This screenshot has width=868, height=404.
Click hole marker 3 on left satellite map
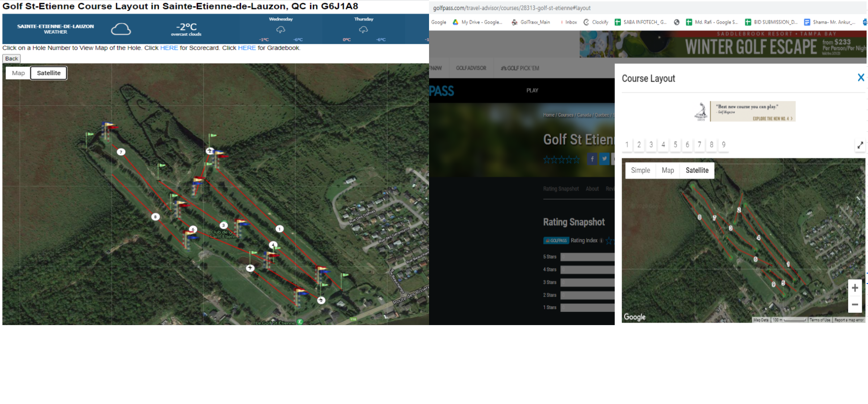[x=223, y=225]
